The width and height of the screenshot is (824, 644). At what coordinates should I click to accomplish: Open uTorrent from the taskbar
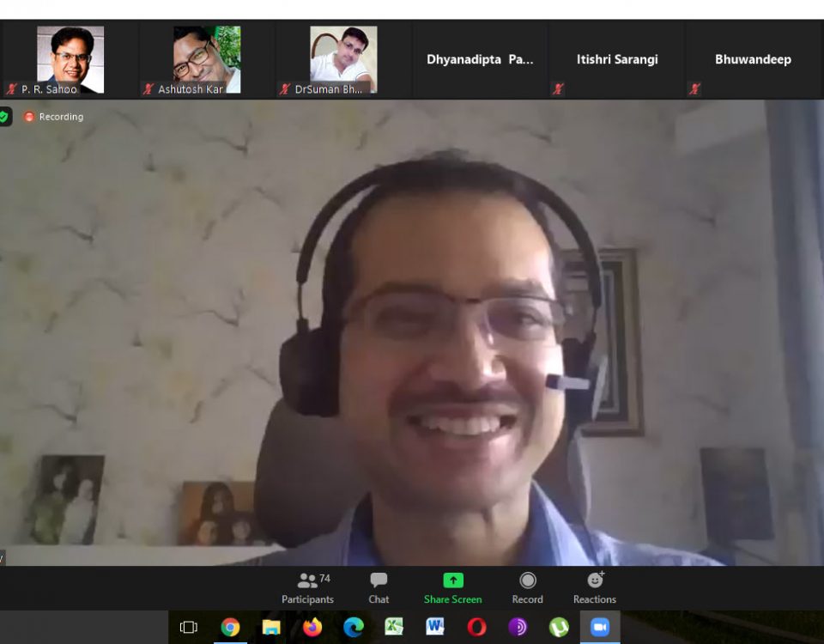(559, 628)
